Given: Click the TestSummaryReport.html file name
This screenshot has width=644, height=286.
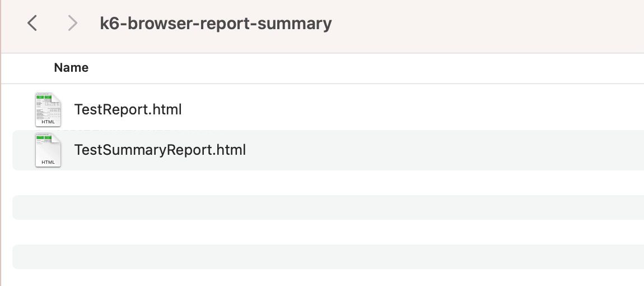Looking at the screenshot, I should click(160, 150).
